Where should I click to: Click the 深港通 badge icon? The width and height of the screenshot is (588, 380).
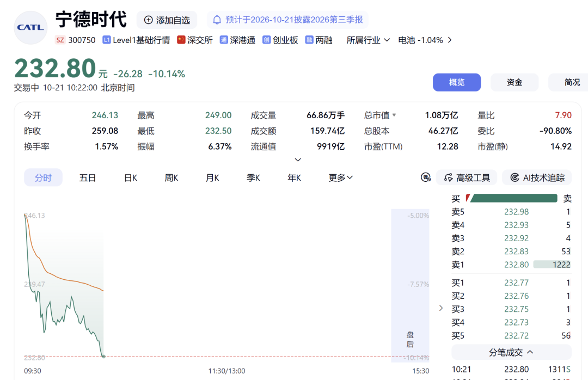coord(224,40)
